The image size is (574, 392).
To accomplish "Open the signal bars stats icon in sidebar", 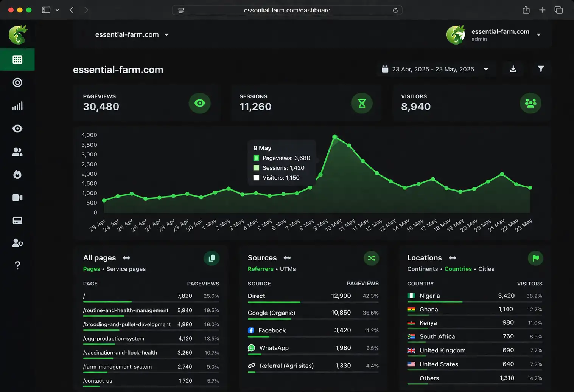I will [x=17, y=105].
